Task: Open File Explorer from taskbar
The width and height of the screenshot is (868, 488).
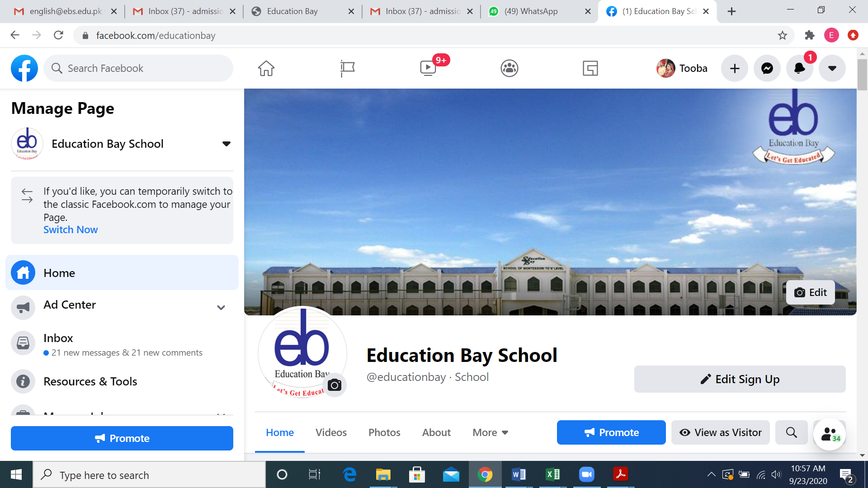Action: [x=383, y=474]
